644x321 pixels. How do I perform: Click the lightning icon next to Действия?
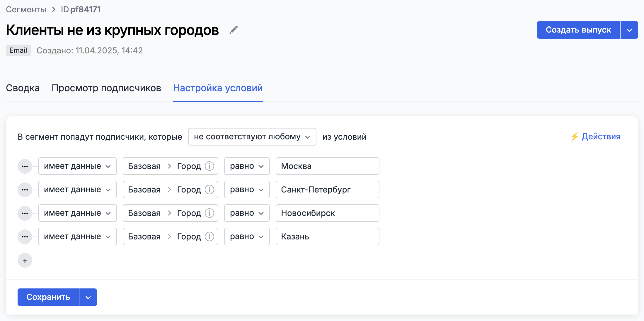[x=574, y=136]
